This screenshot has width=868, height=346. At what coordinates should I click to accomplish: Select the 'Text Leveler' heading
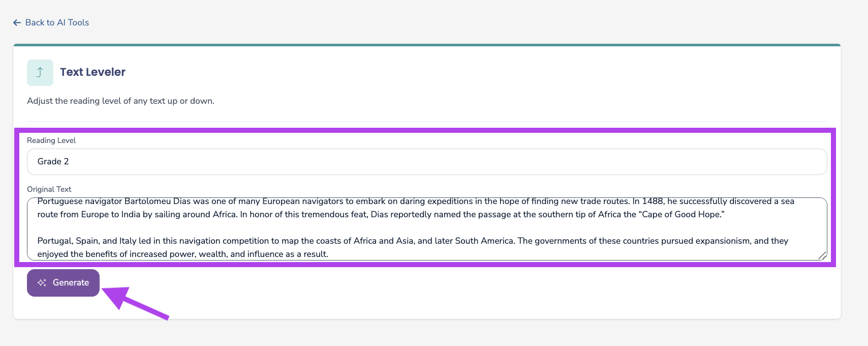(x=92, y=72)
